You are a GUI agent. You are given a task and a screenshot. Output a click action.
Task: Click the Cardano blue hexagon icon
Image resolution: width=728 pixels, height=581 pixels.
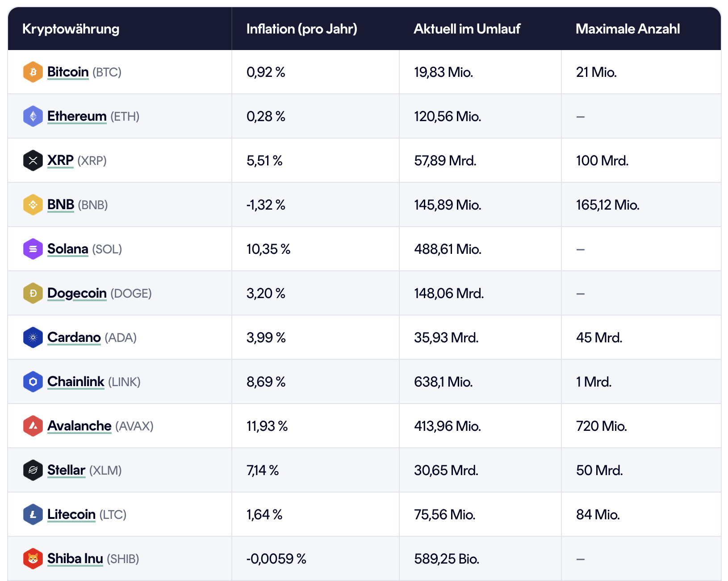click(x=33, y=337)
